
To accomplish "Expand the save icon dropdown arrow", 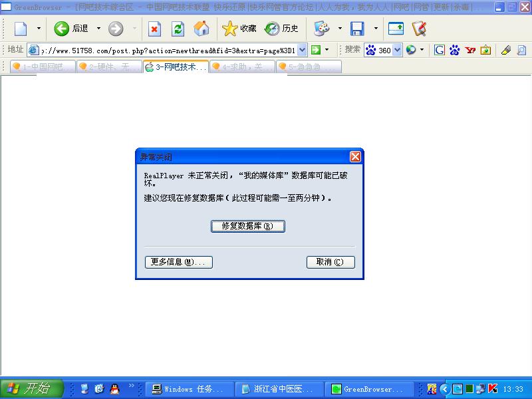I will point(376,29).
